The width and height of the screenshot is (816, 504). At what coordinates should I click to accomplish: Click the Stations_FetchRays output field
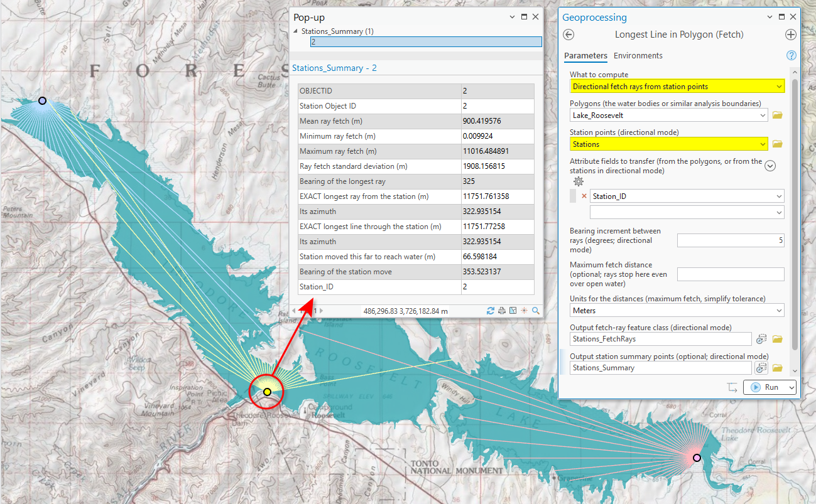(661, 339)
